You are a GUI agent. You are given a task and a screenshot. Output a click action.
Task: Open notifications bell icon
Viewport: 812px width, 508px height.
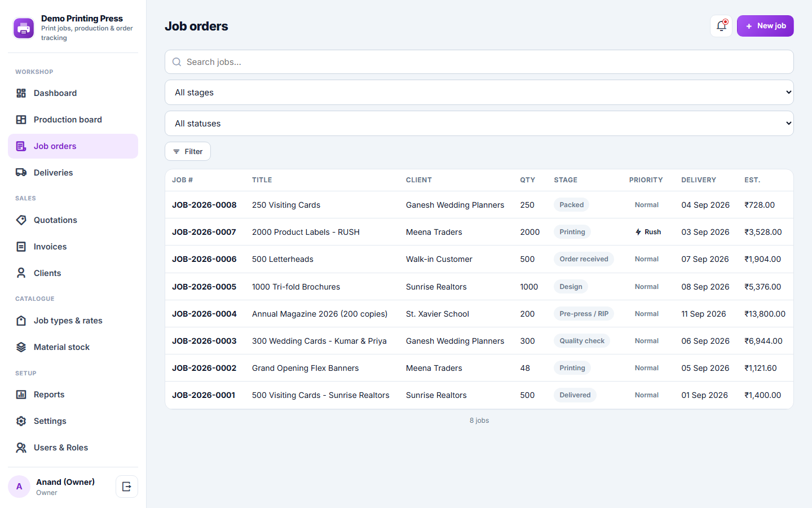[x=721, y=26]
